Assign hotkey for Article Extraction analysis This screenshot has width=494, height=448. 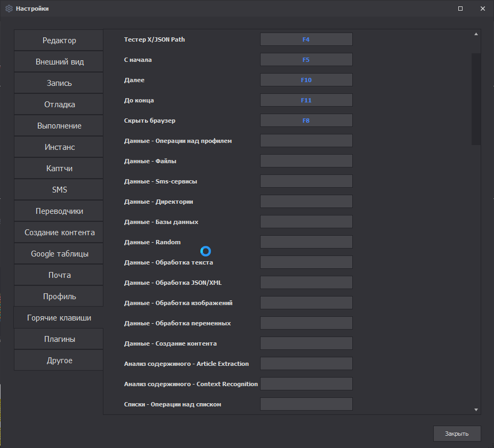[x=306, y=364]
